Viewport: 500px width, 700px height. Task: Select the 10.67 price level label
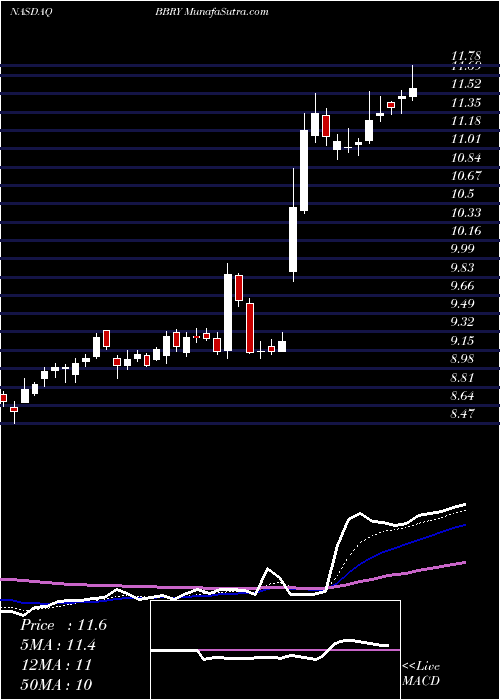click(466, 176)
